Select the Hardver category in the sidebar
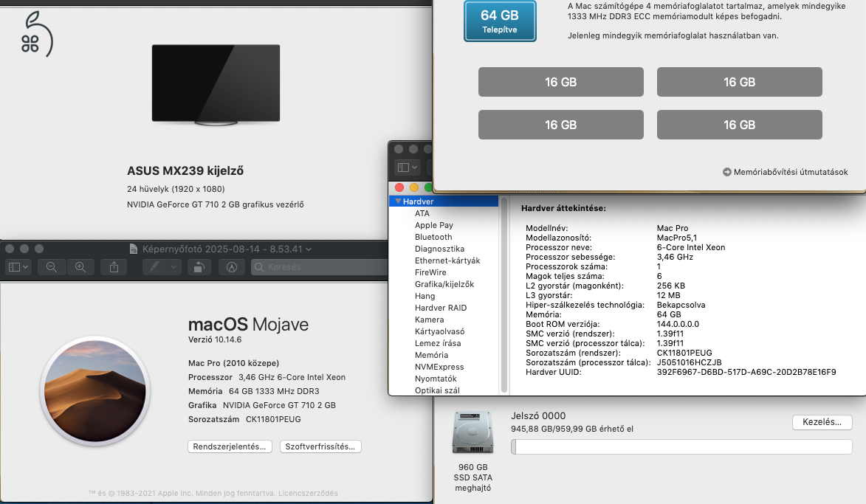This screenshot has width=866, height=504. coord(444,201)
